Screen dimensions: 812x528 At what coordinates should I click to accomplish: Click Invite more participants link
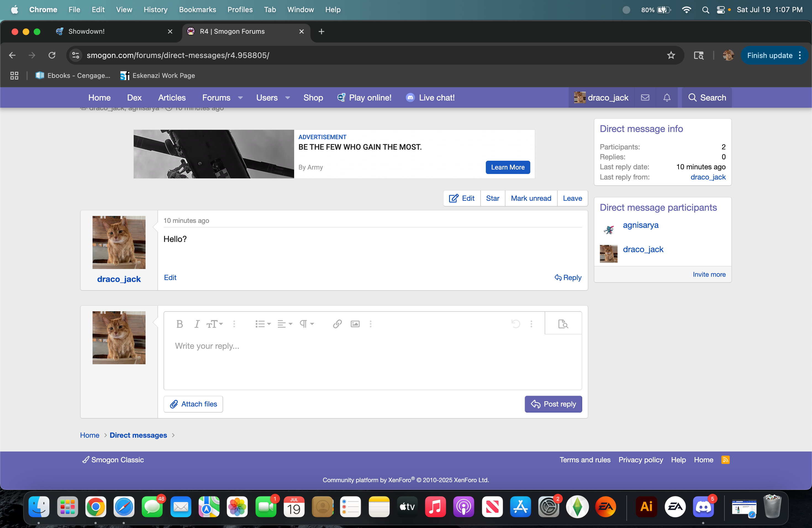(709, 274)
